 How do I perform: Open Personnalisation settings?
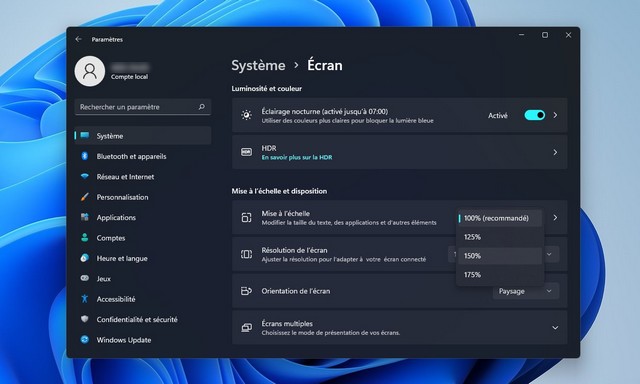143,197
